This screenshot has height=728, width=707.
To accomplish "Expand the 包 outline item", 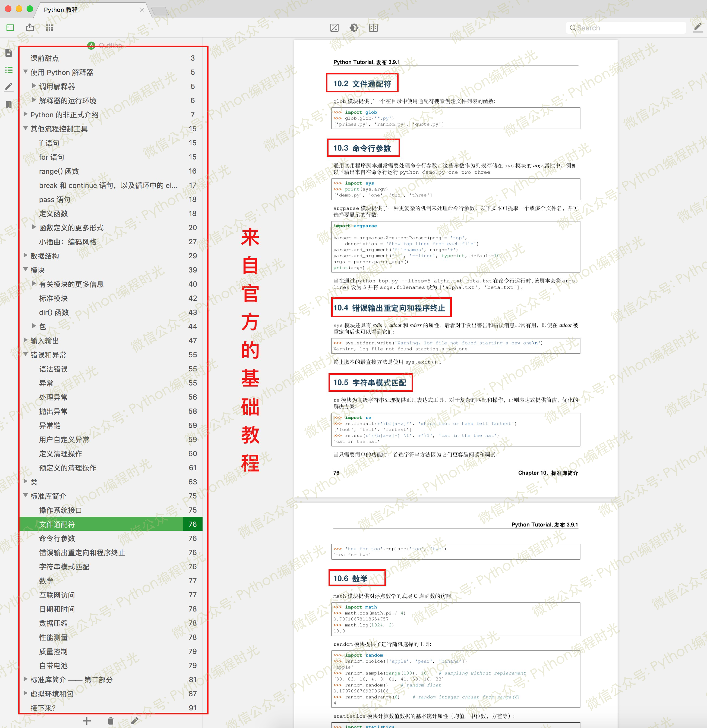I will pos(34,326).
